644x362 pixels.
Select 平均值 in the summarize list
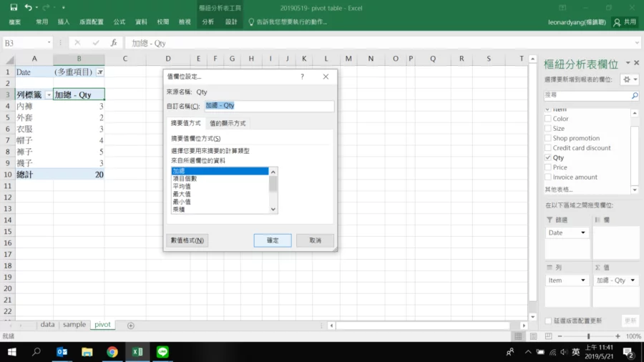point(220,186)
